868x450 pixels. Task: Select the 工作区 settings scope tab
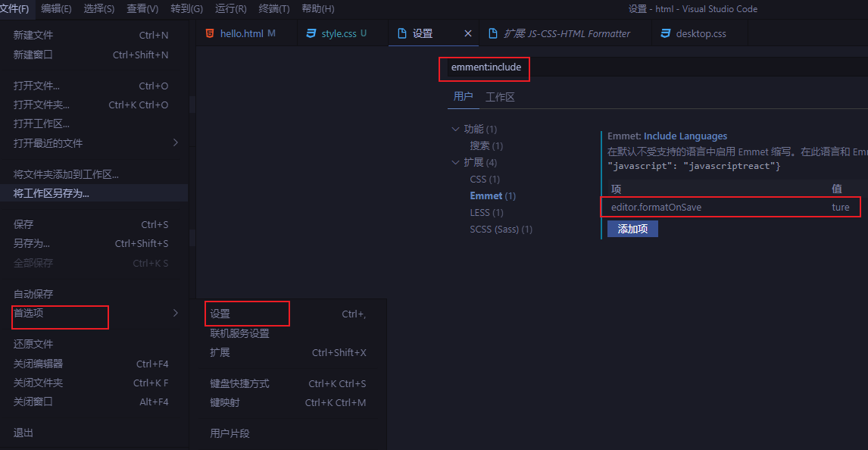click(500, 97)
